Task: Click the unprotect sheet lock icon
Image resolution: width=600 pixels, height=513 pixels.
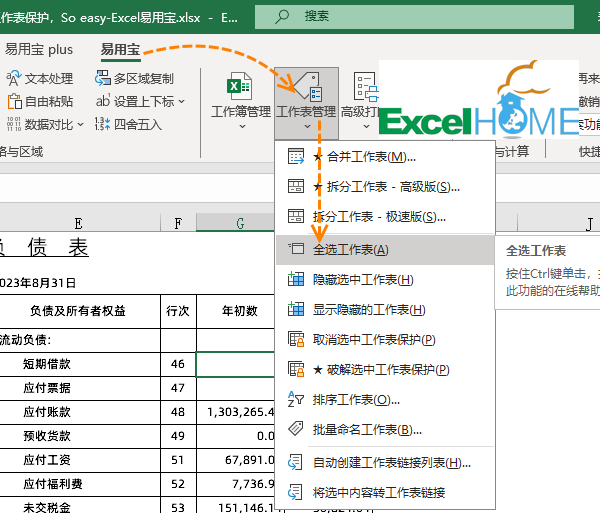Action: click(x=296, y=339)
